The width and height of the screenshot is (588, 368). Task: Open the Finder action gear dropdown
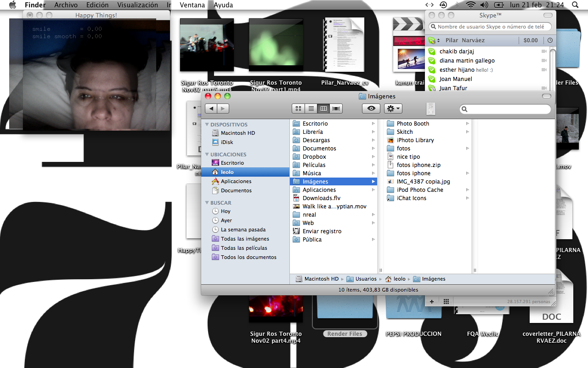point(393,109)
